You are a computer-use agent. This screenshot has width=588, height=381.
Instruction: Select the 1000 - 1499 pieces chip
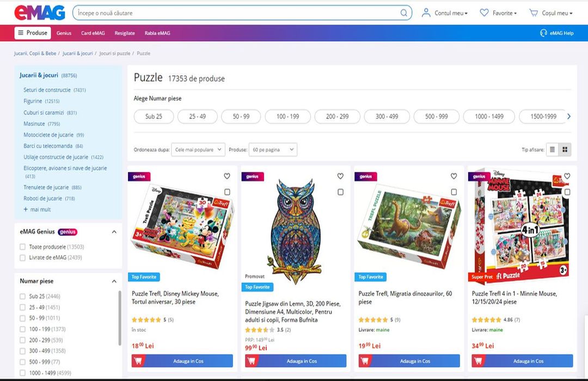pyautogui.click(x=489, y=116)
